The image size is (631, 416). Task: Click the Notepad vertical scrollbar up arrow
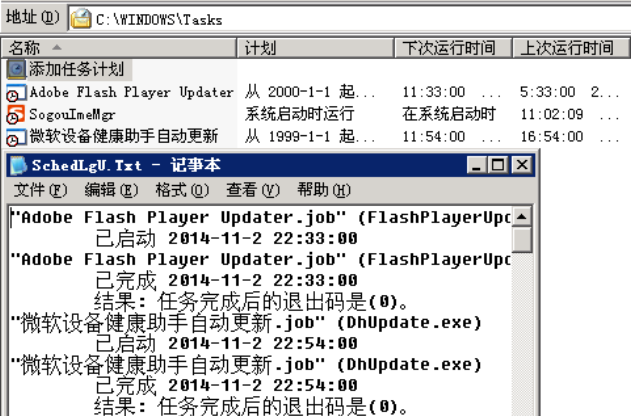(522, 217)
